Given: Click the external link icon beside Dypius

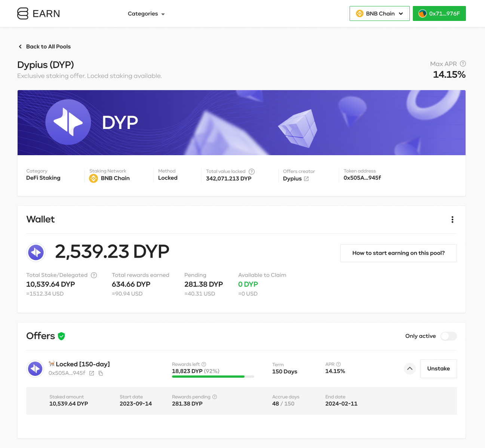Looking at the screenshot, I should pyautogui.click(x=306, y=179).
